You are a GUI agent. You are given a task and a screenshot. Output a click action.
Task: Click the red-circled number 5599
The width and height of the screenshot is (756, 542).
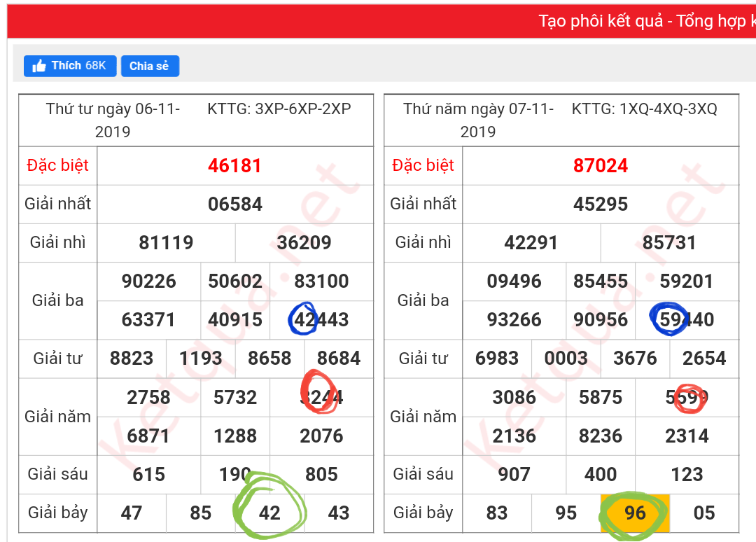[687, 398]
